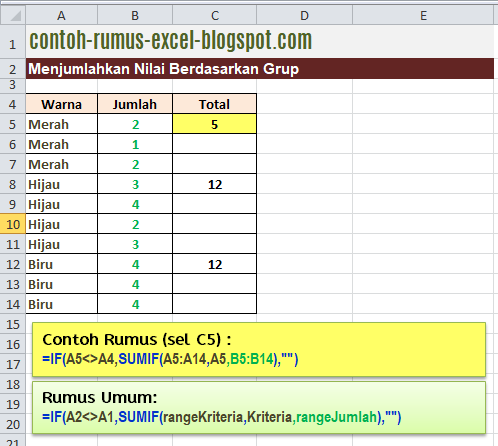Select yellow cell C5 showing 5
This screenshot has height=446, width=498.
point(215,124)
